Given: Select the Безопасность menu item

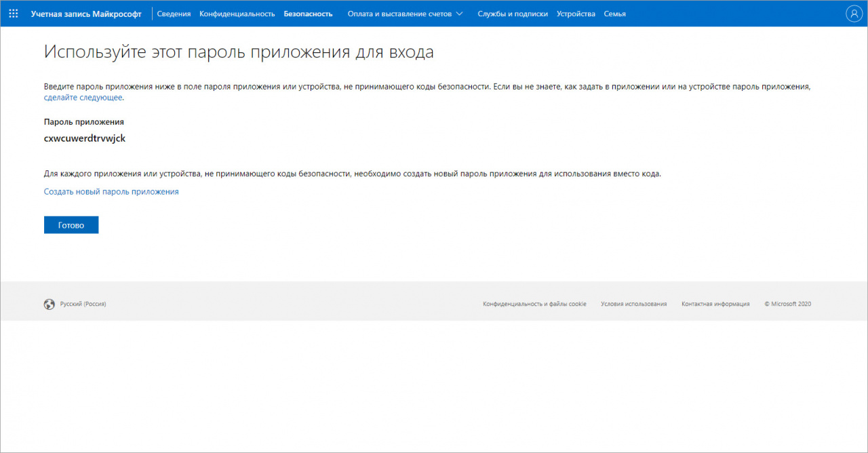Looking at the screenshot, I should tap(308, 14).
